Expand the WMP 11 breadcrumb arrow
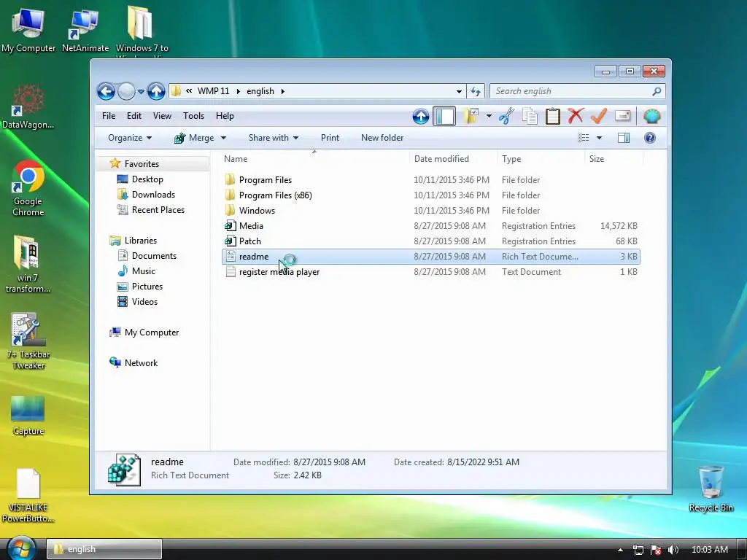 click(x=239, y=91)
